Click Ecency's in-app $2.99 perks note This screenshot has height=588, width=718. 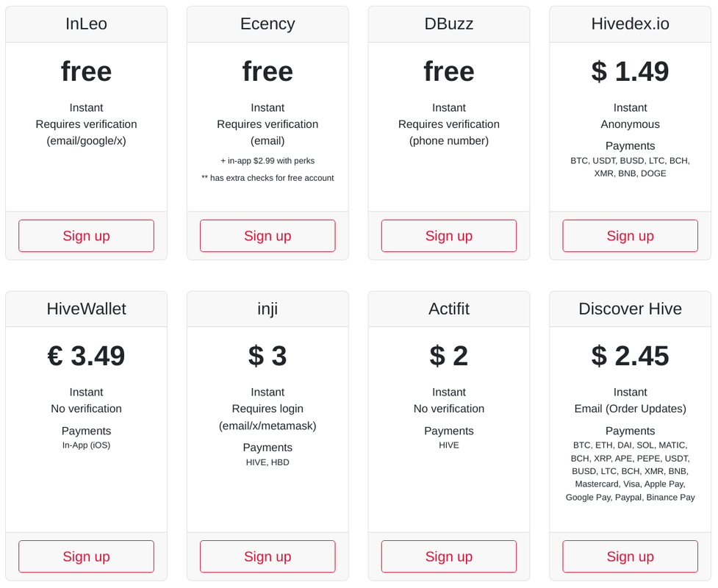coord(268,161)
